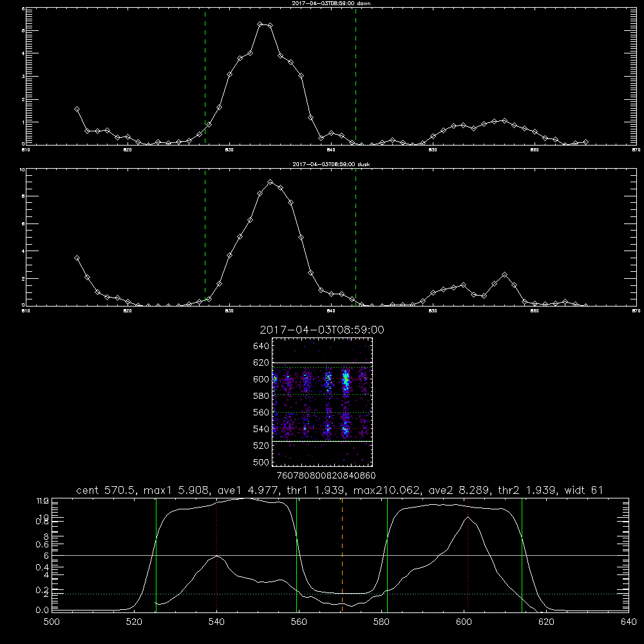The width and height of the screenshot is (644, 644).
Task: Click the 870 label on dusk plot x-axis
Action: click(x=636, y=311)
